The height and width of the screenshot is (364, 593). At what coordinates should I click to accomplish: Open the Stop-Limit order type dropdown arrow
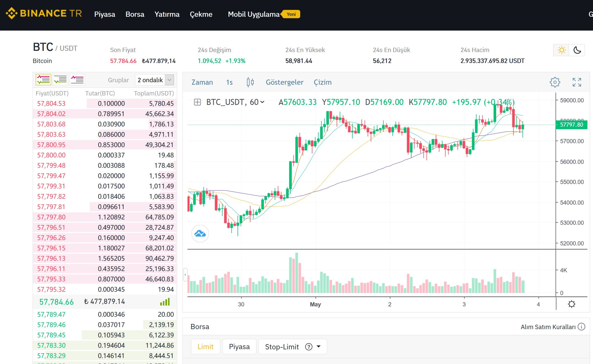click(x=319, y=346)
